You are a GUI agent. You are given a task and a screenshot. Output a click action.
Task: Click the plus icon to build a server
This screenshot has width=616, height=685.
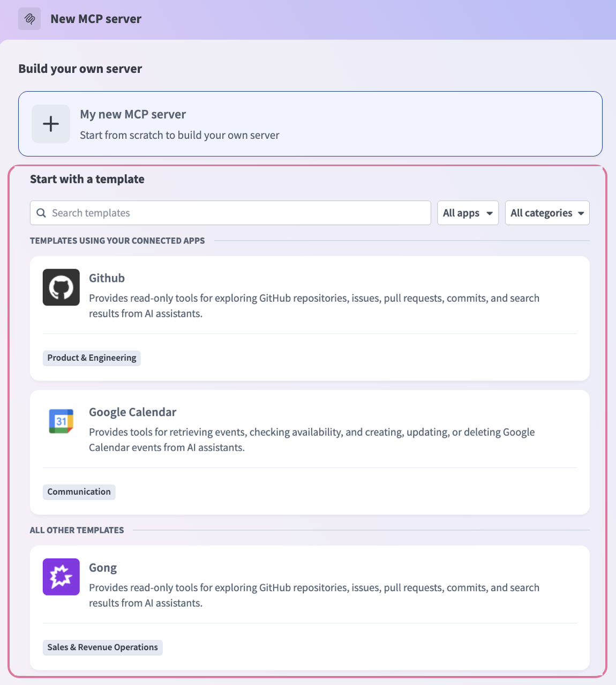(50, 124)
